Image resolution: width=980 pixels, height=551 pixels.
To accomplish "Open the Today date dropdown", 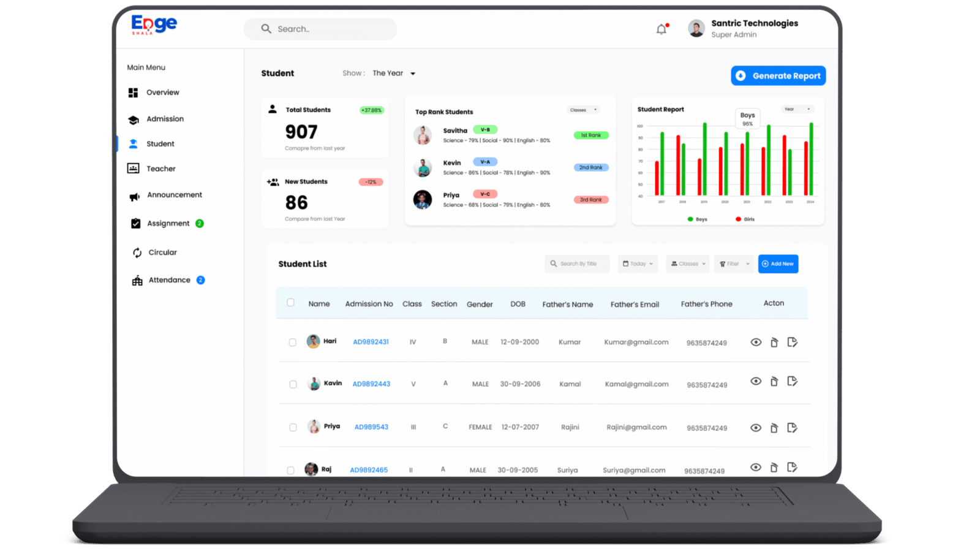I will (638, 264).
